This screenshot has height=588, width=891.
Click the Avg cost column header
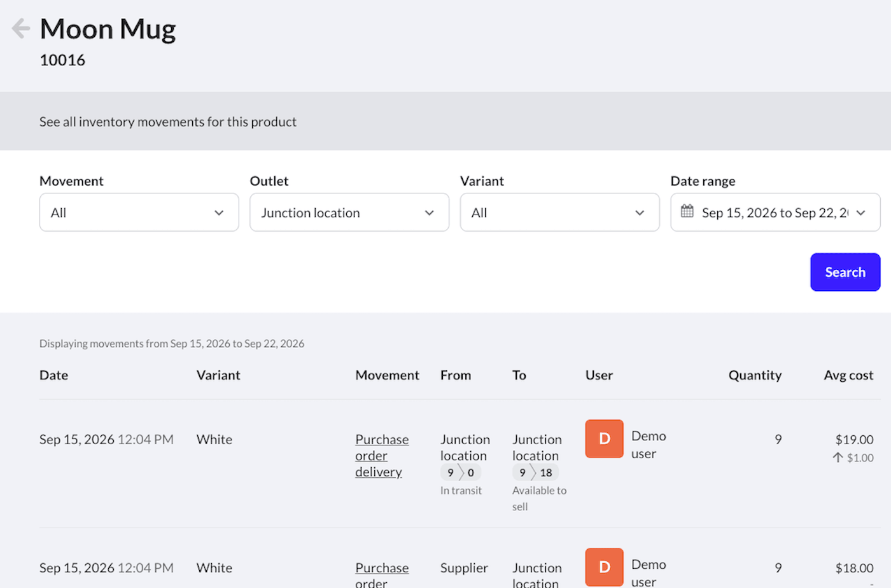(848, 375)
